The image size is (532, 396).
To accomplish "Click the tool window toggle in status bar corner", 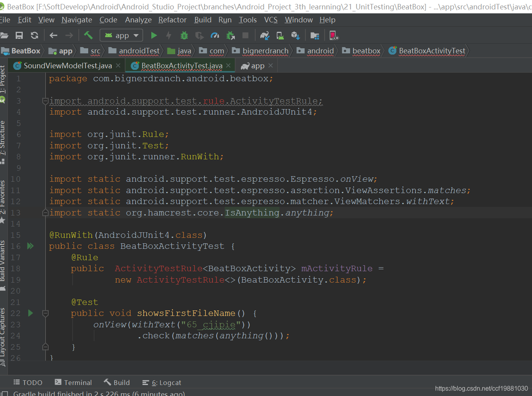I will pos(4,393).
